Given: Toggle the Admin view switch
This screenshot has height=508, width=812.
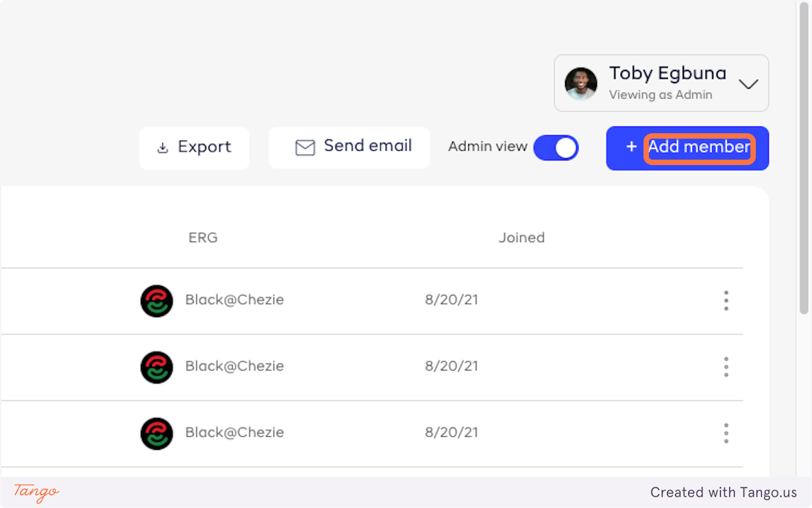Looking at the screenshot, I should (556, 147).
